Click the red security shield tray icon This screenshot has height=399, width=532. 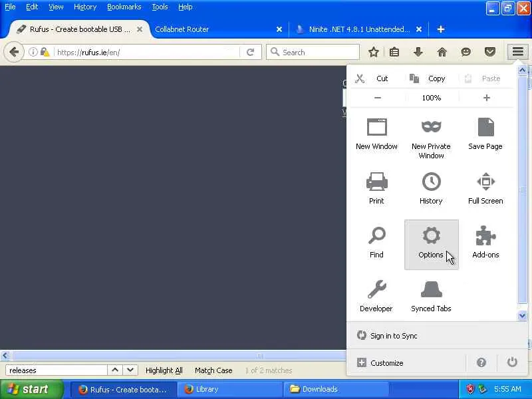point(470,389)
